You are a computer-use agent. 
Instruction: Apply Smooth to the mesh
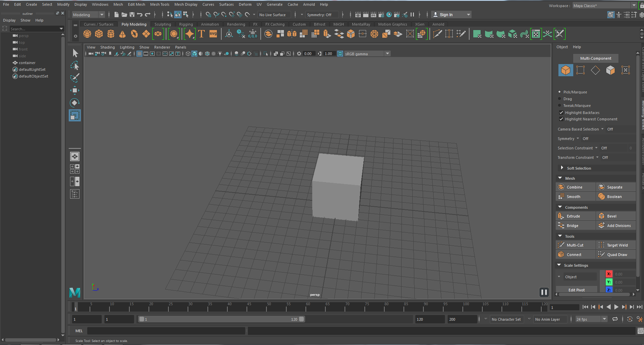[x=576, y=197]
